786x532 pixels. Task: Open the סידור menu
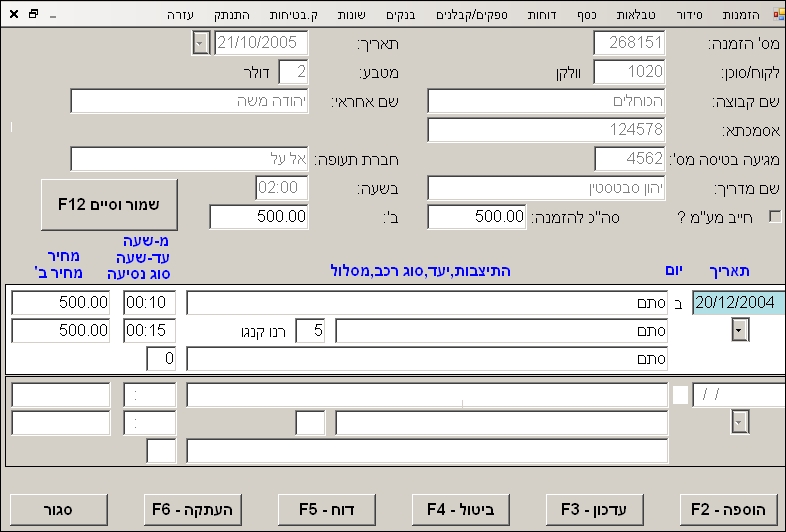click(x=689, y=15)
